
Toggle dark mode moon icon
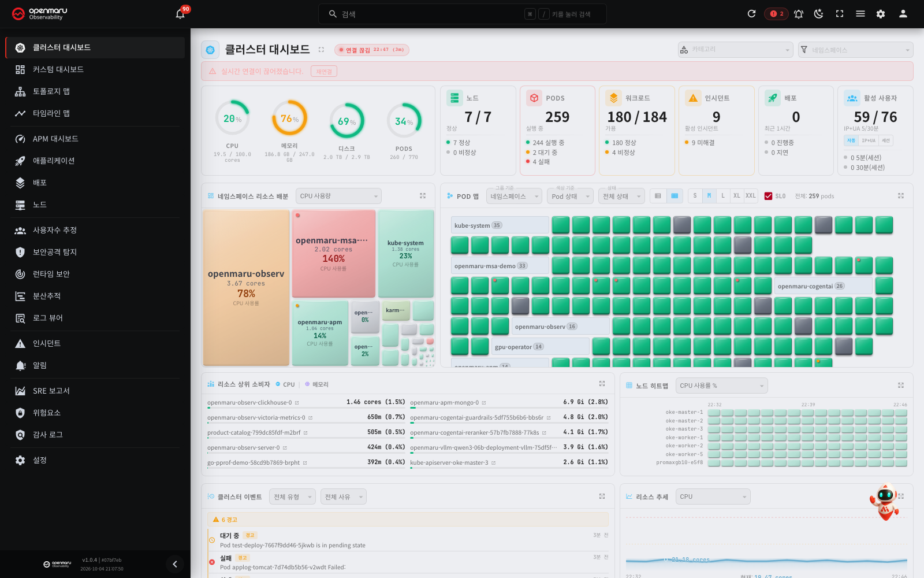tap(819, 14)
